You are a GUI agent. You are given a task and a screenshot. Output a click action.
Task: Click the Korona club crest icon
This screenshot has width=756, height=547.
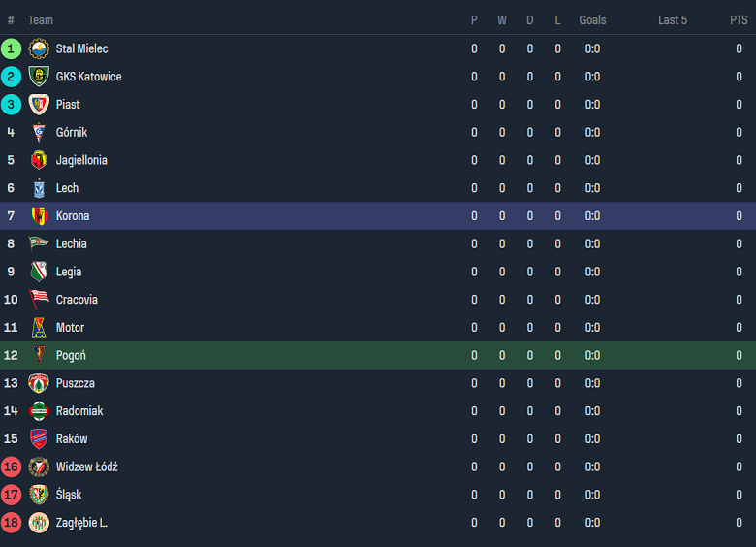click(x=39, y=216)
